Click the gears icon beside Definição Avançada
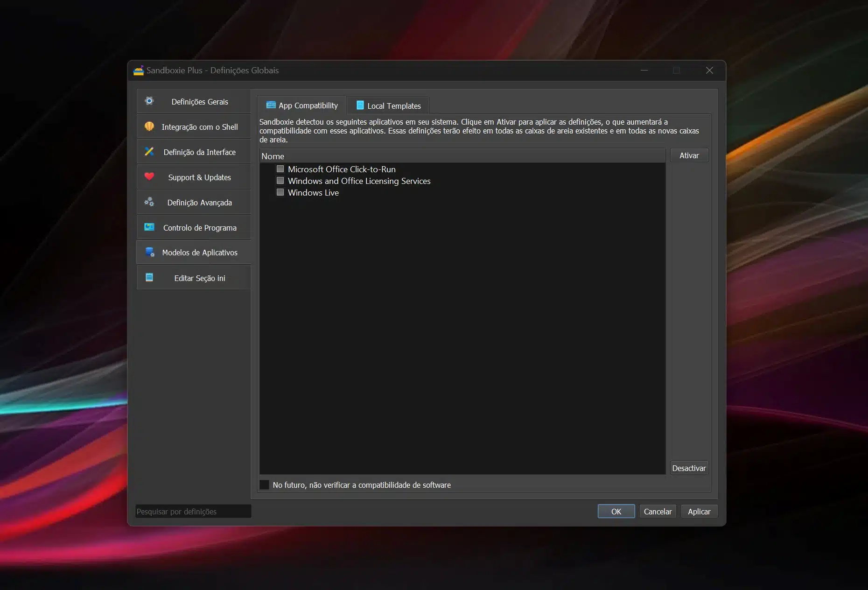 [x=149, y=202]
